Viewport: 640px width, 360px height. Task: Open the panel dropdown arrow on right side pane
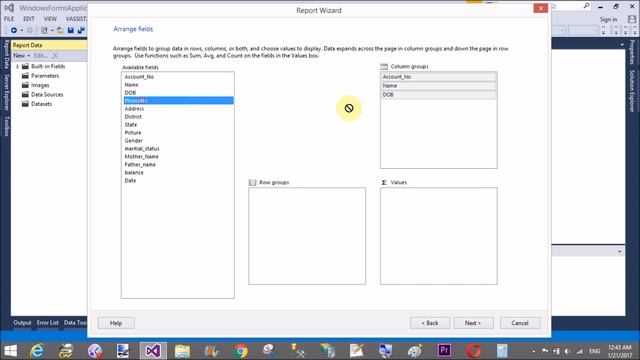tap(620, 251)
